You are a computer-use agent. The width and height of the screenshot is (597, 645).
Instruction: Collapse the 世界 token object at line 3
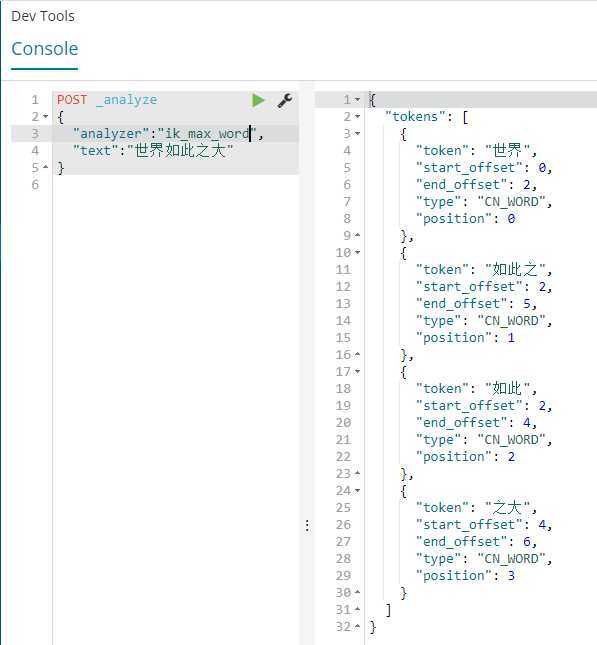point(357,134)
